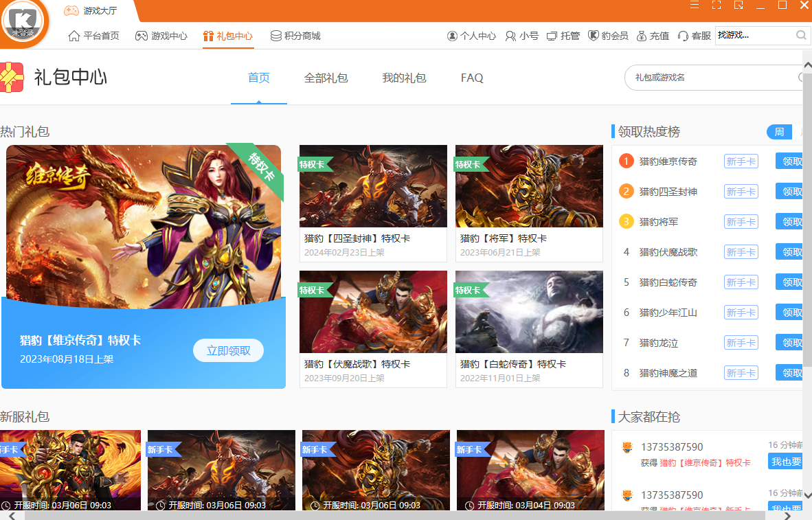Claim 领取 for 猎豹伏魔战歌
Viewport: 812px width, 520px height.
[x=790, y=252]
